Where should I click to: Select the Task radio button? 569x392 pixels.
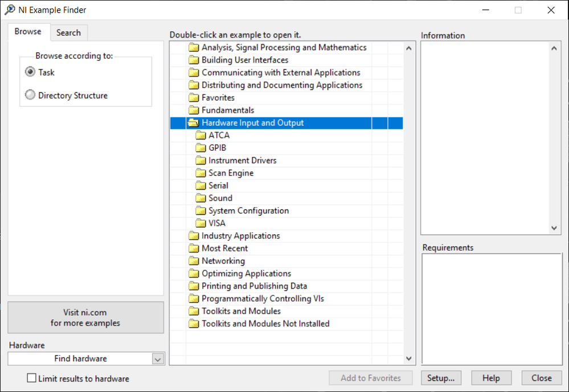coord(30,72)
